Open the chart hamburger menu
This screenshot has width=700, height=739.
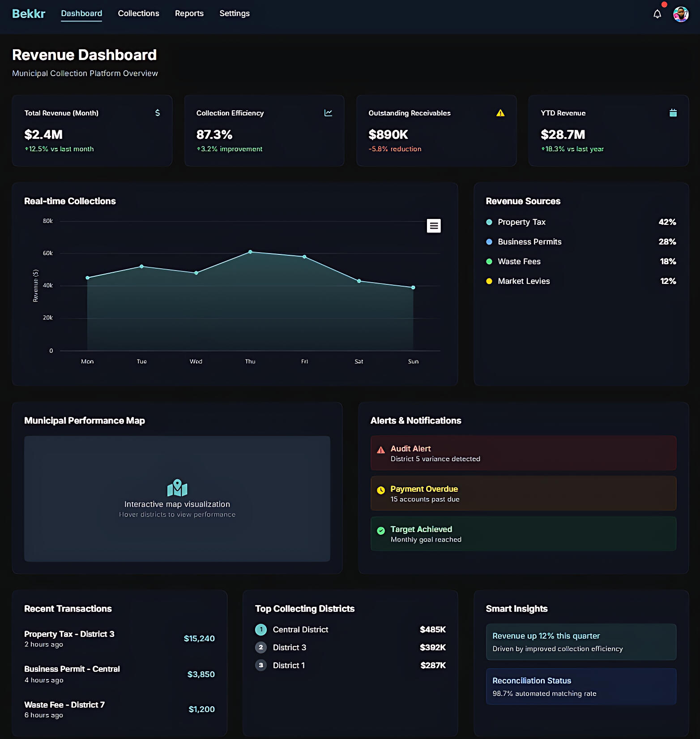click(x=433, y=226)
